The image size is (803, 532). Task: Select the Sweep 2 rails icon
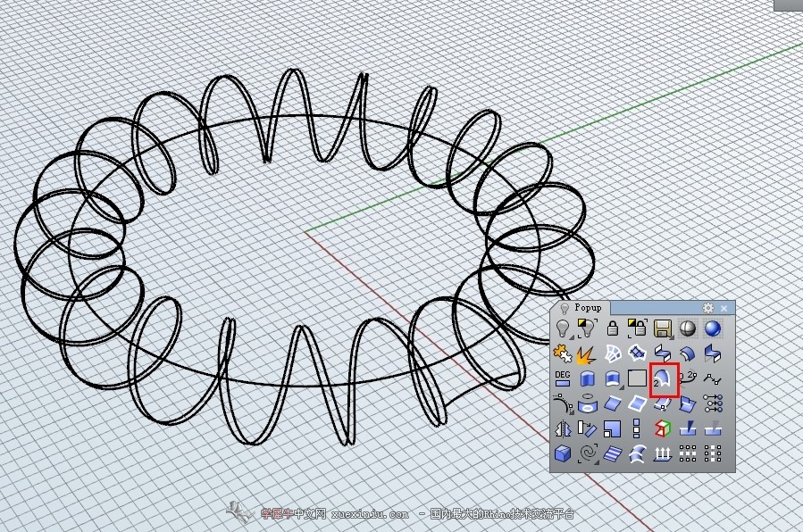click(664, 379)
